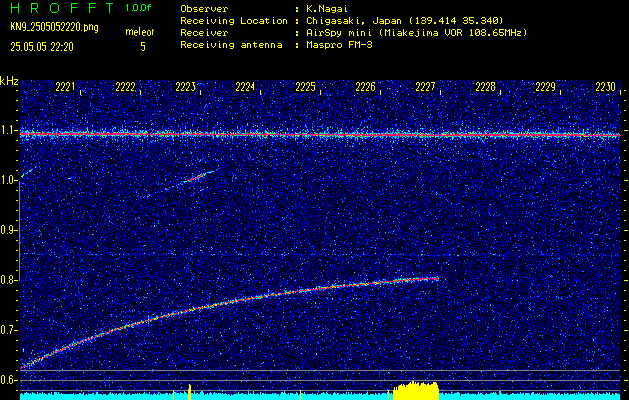This screenshot has width=629, height=400.
Task: Click the 2223 time axis marker
Action: pos(185,87)
